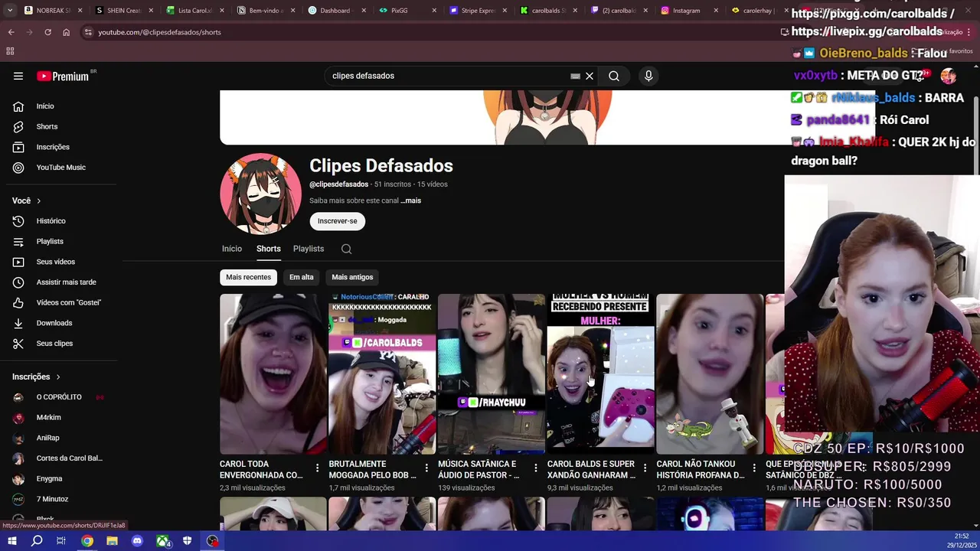Open site information icon in address bar
Image resolution: width=980 pixels, height=551 pixels.
(x=89, y=32)
